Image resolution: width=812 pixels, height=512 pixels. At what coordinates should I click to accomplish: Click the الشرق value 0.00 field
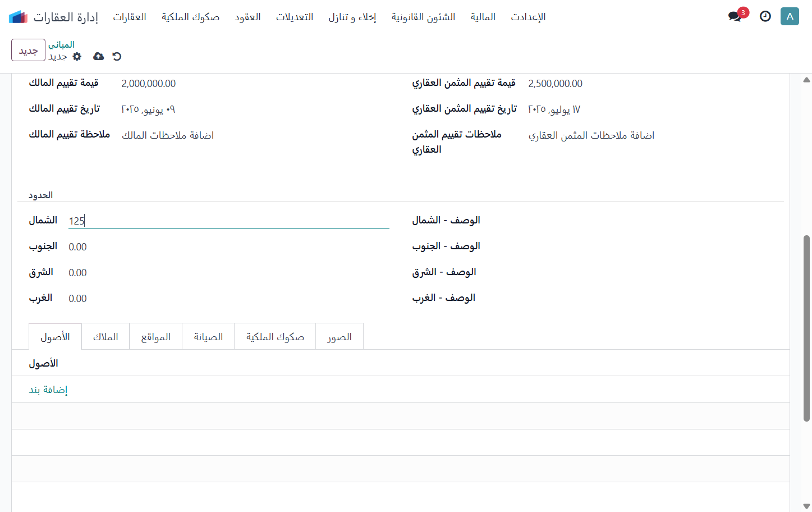[x=229, y=273]
